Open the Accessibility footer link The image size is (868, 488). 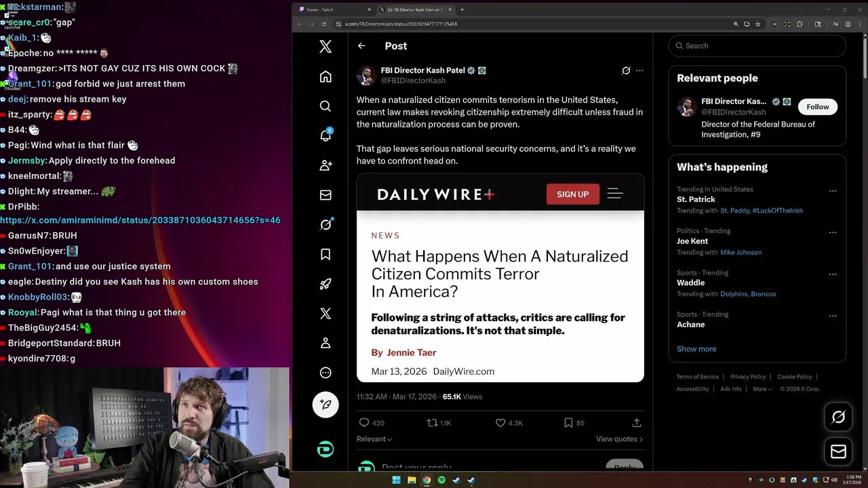click(692, 389)
